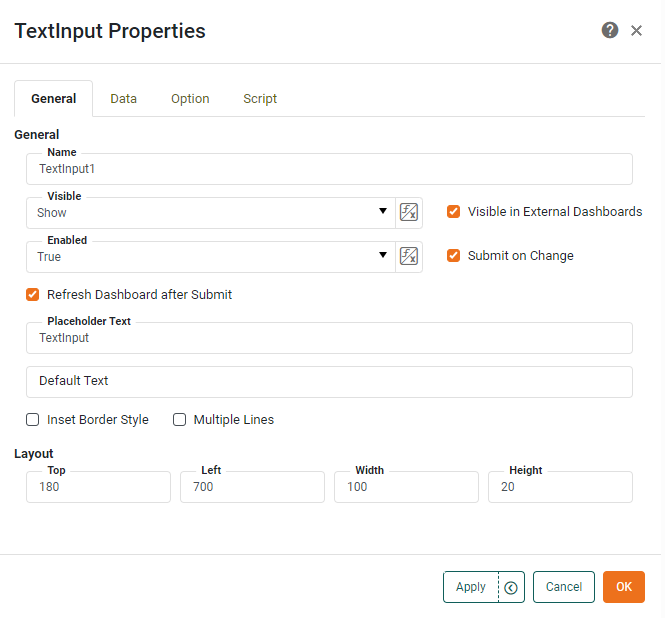Open the Enabled expression editor fx icon
Viewport: 665px width, 618px height.
pyautogui.click(x=409, y=256)
